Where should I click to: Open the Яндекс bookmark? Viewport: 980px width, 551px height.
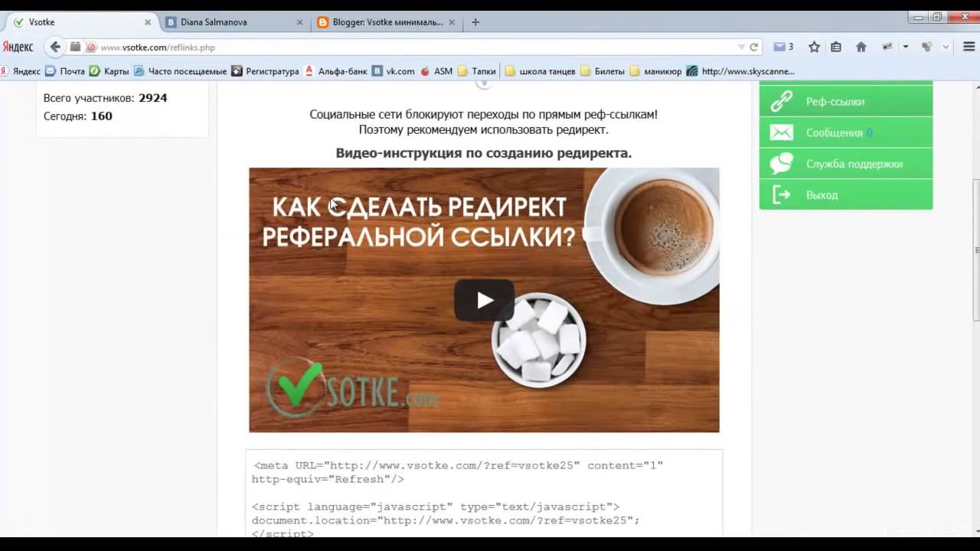click(x=20, y=71)
